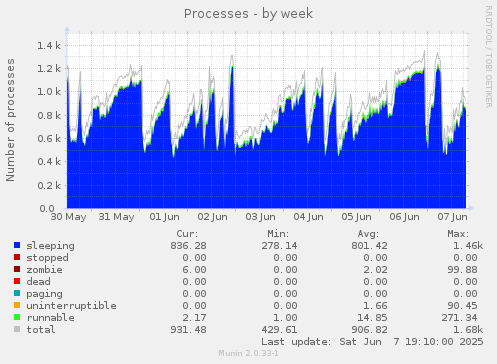Image resolution: width=497 pixels, height=364 pixels.
Task: Click the 'dead' legend label
Action: [39, 282]
